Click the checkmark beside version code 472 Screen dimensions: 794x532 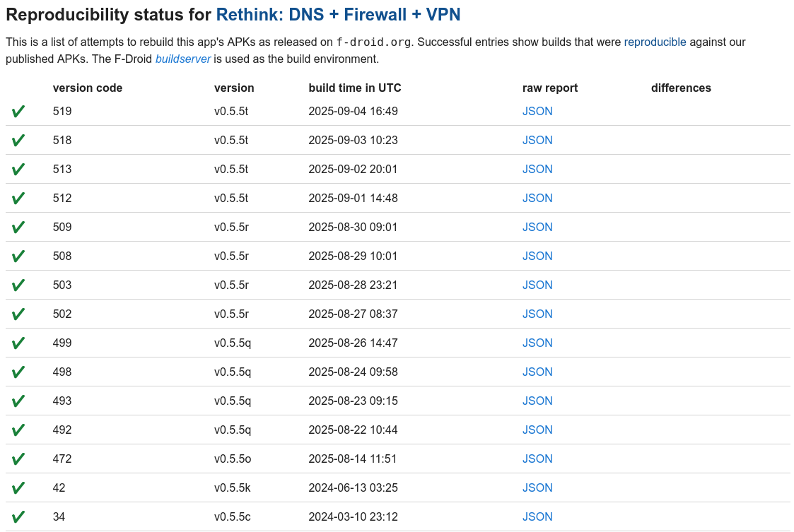pyautogui.click(x=18, y=459)
